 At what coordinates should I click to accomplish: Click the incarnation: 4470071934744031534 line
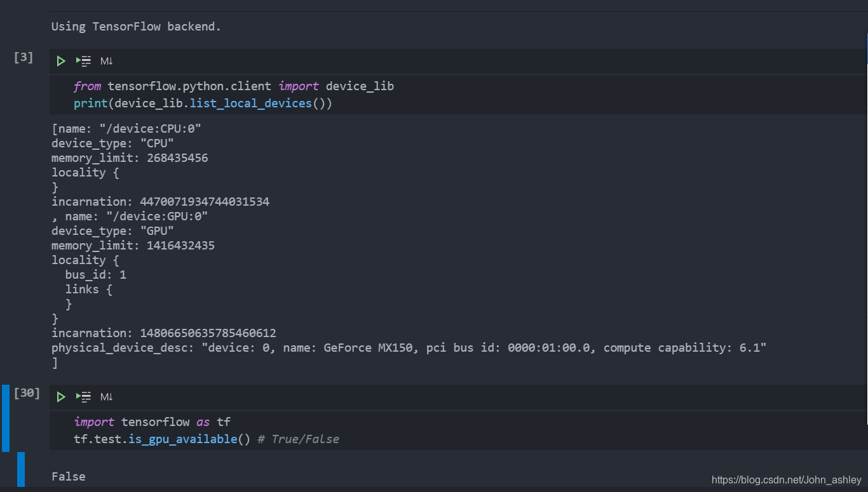[160, 201]
